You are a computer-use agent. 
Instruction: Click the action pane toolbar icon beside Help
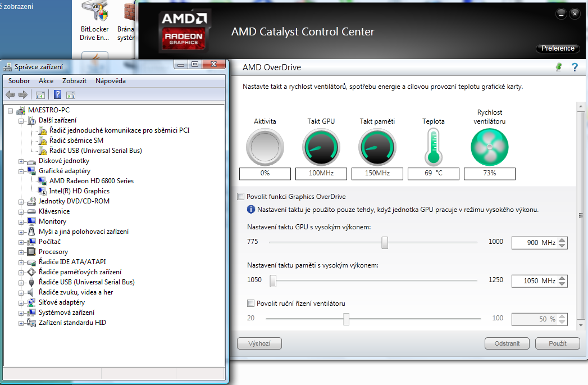tap(71, 95)
